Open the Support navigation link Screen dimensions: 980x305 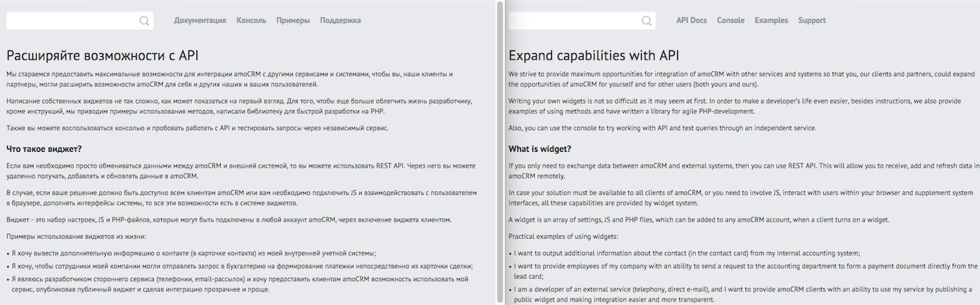coord(812,20)
